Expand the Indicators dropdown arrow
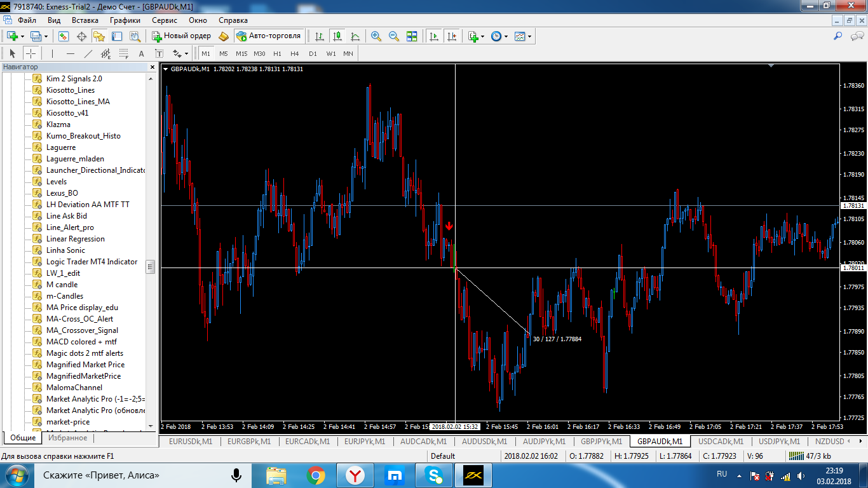868x488 pixels. point(483,36)
